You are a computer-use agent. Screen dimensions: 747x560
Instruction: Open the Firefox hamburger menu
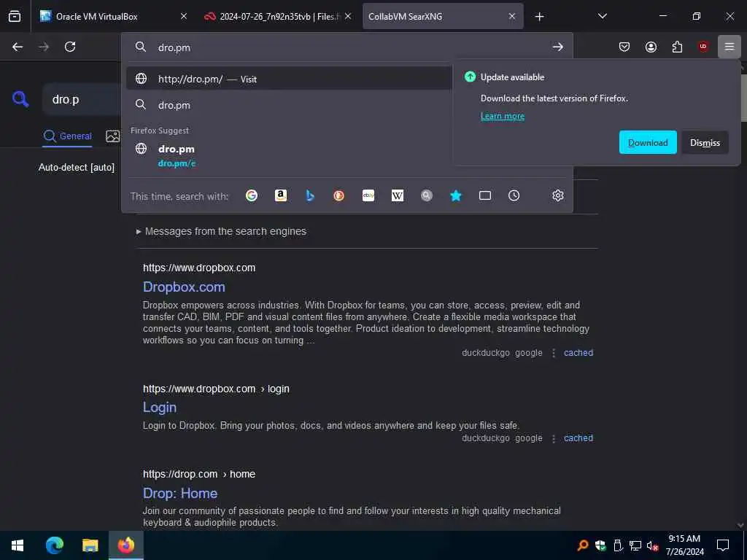[729, 47]
